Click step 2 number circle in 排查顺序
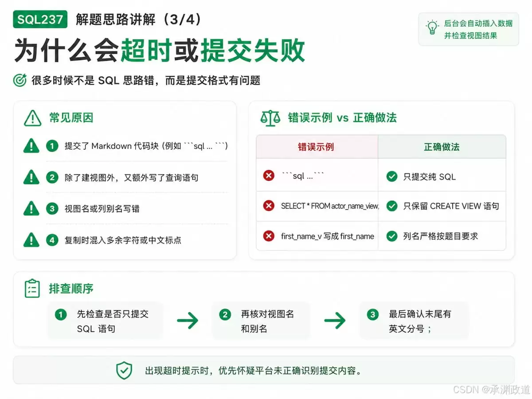 pyautogui.click(x=225, y=314)
